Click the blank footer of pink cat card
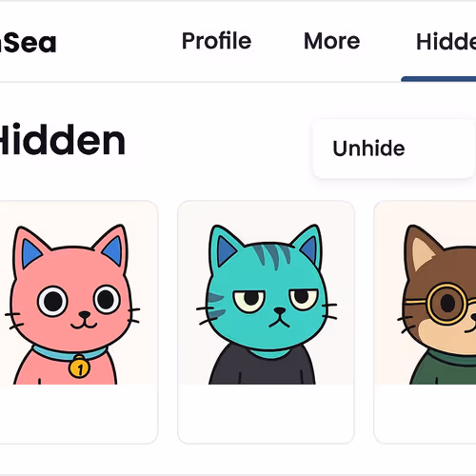476x476 pixels. (78, 414)
